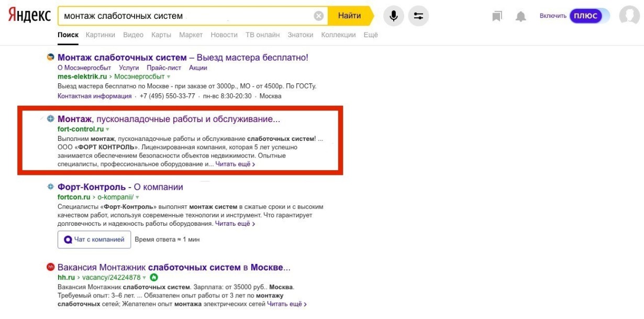Click Время ответа ≈ 1 мин text
The width and height of the screenshot is (644, 319).
pos(167,239)
